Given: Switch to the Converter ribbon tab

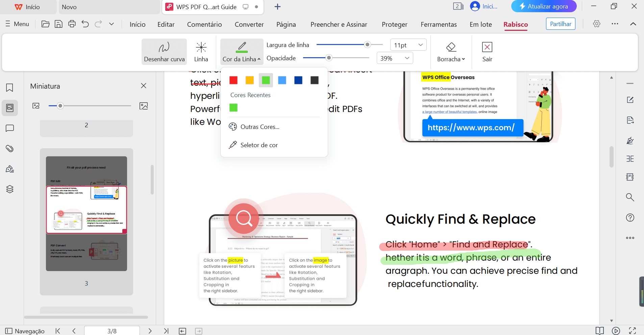Looking at the screenshot, I should [249, 24].
